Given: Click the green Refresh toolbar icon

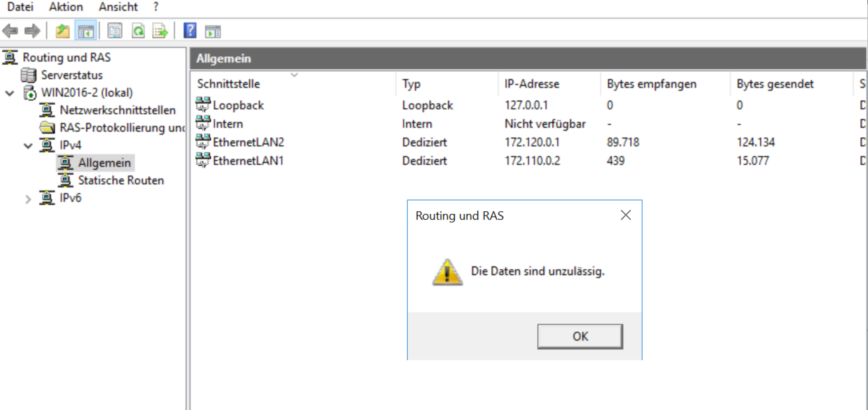Looking at the screenshot, I should point(138,31).
